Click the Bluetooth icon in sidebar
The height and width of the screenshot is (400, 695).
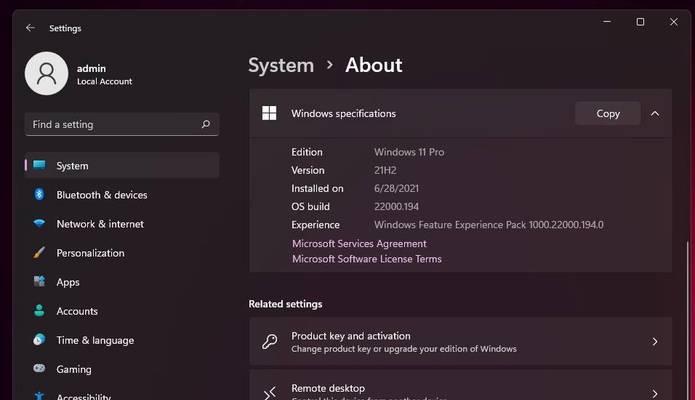pyautogui.click(x=39, y=194)
